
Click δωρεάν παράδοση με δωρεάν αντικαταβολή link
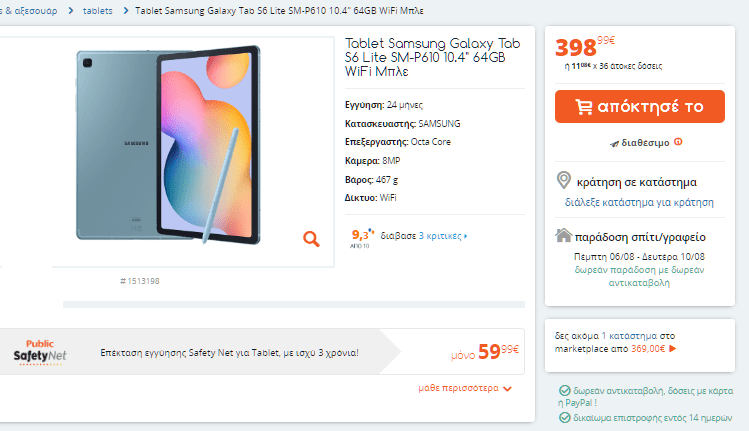pos(642,277)
